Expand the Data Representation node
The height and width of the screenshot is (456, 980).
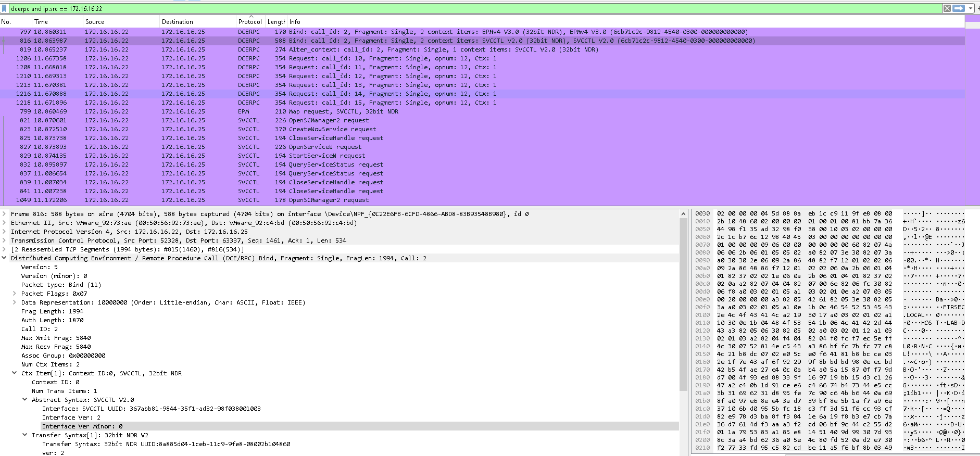tap(15, 302)
